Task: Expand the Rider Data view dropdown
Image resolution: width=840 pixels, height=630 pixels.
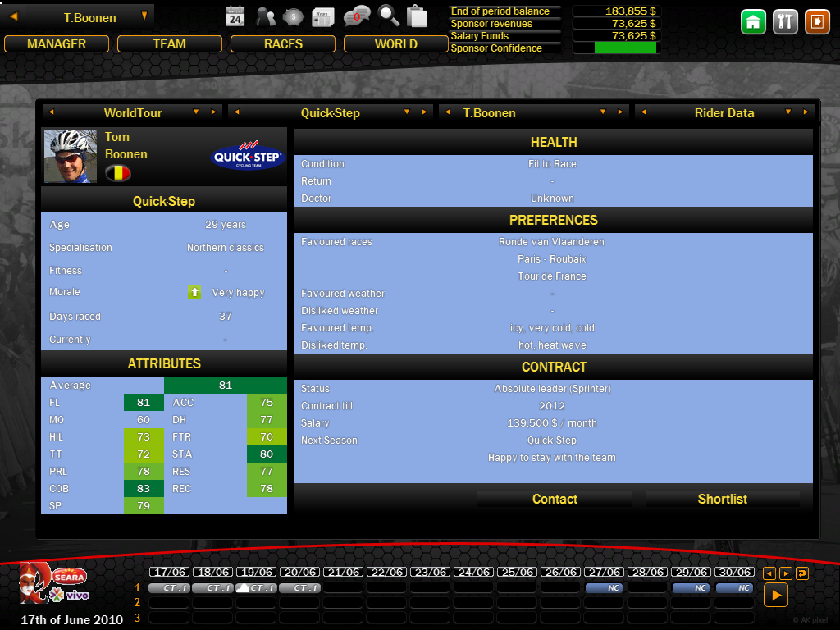Action: [x=787, y=112]
